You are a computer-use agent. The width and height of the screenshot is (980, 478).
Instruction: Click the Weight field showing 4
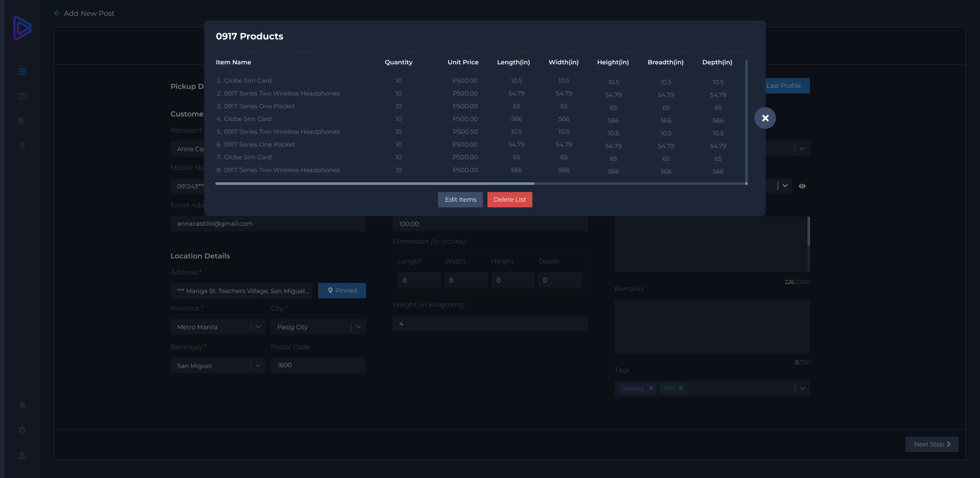click(x=490, y=323)
